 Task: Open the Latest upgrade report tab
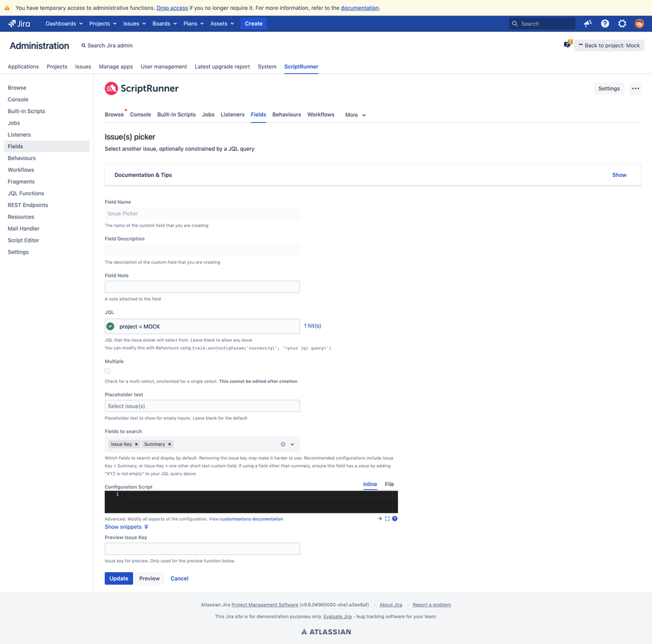click(223, 67)
